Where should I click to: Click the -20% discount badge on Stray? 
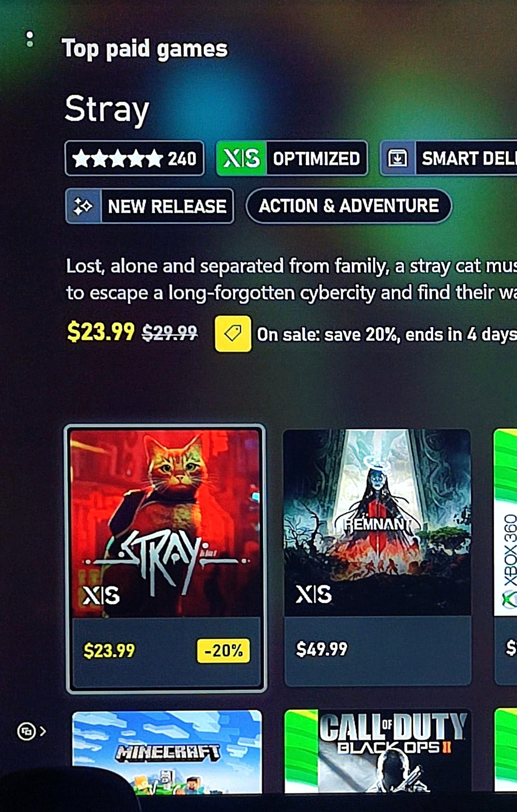point(223,651)
